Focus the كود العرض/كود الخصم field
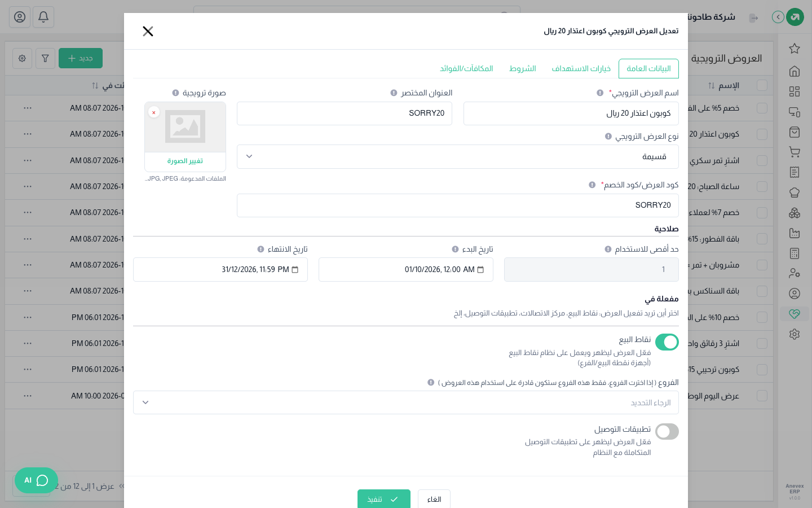Screen dimensions: 812x508 (458, 205)
